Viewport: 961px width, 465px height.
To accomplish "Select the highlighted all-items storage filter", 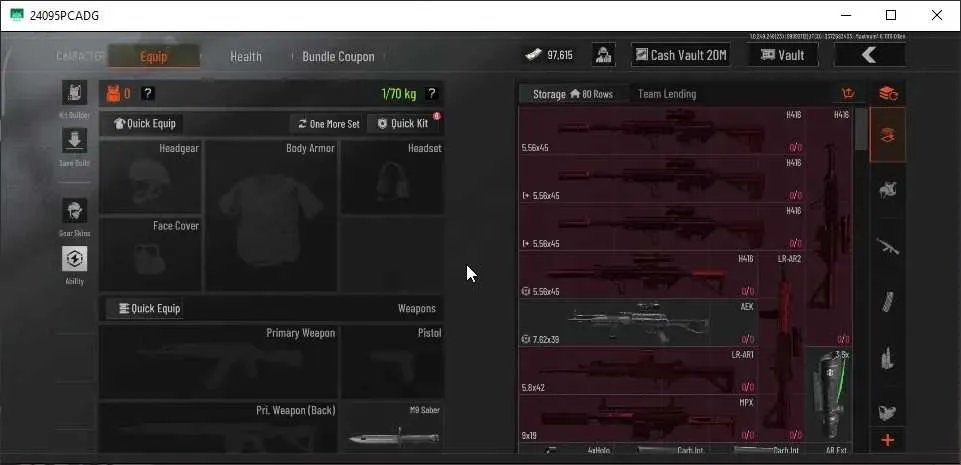I will click(x=887, y=135).
